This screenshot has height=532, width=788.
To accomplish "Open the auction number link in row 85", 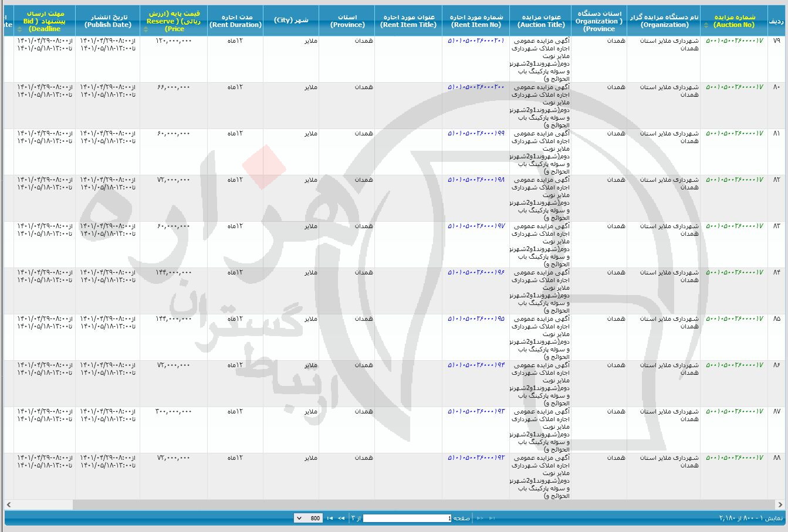I will click(x=734, y=318).
